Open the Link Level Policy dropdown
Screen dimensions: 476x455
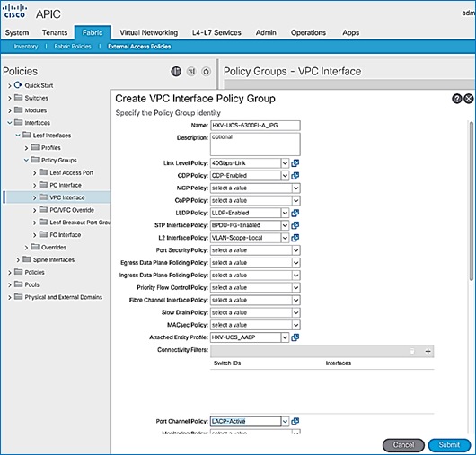tap(285, 163)
